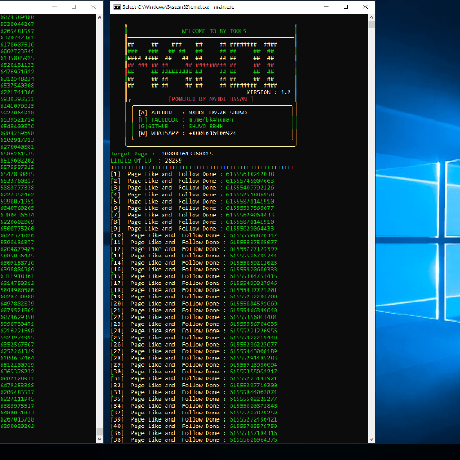Click the main console title bar text
This screenshot has height=460, width=460.
pos(178,7)
